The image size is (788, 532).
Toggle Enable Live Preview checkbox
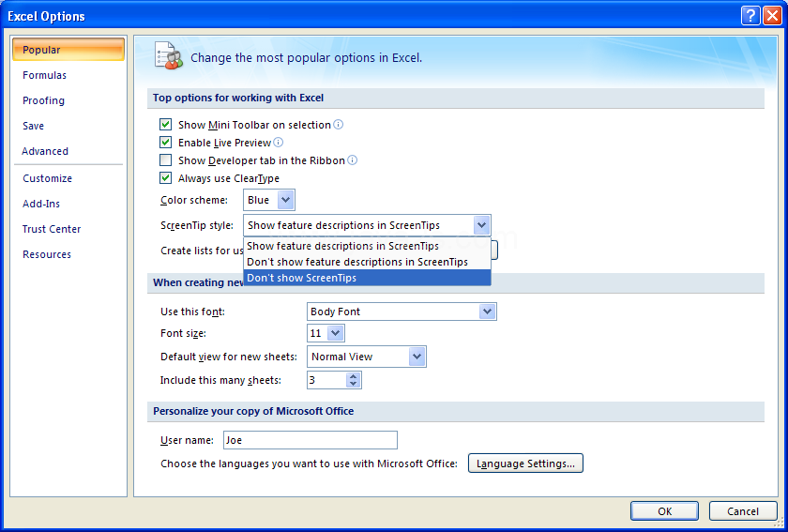click(x=165, y=143)
